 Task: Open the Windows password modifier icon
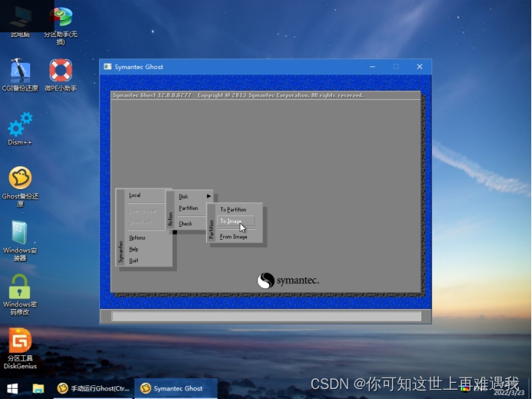[20, 294]
